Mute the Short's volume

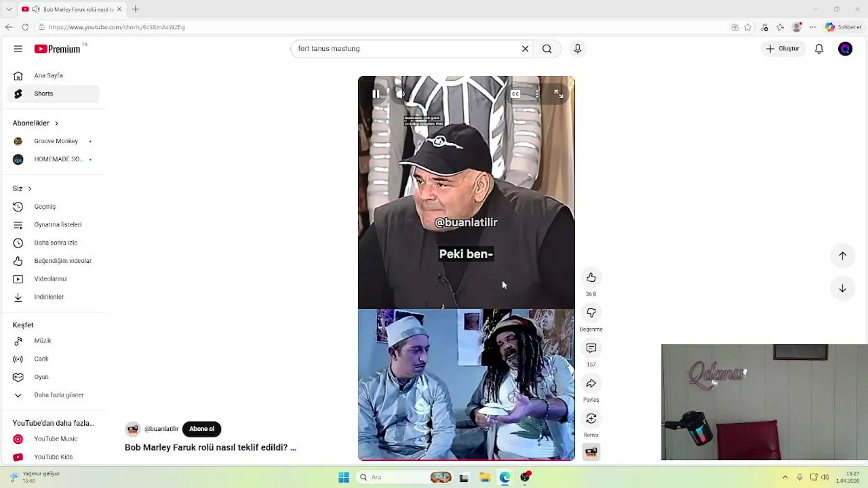(x=400, y=94)
